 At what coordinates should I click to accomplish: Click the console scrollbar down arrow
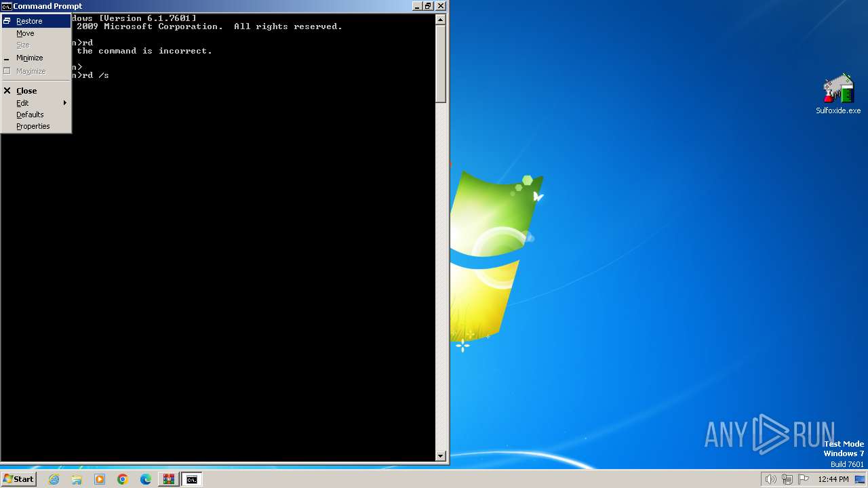(x=441, y=456)
